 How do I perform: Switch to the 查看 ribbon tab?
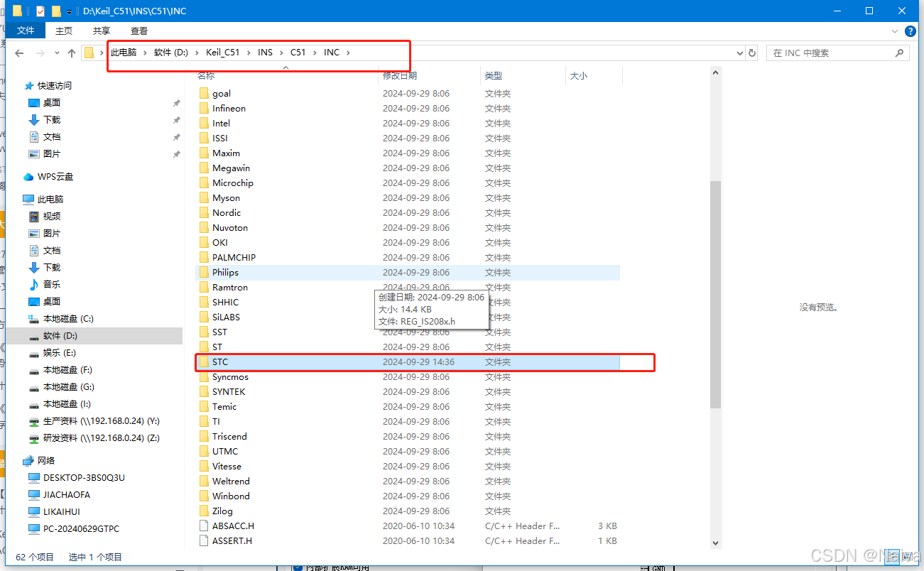pos(139,31)
